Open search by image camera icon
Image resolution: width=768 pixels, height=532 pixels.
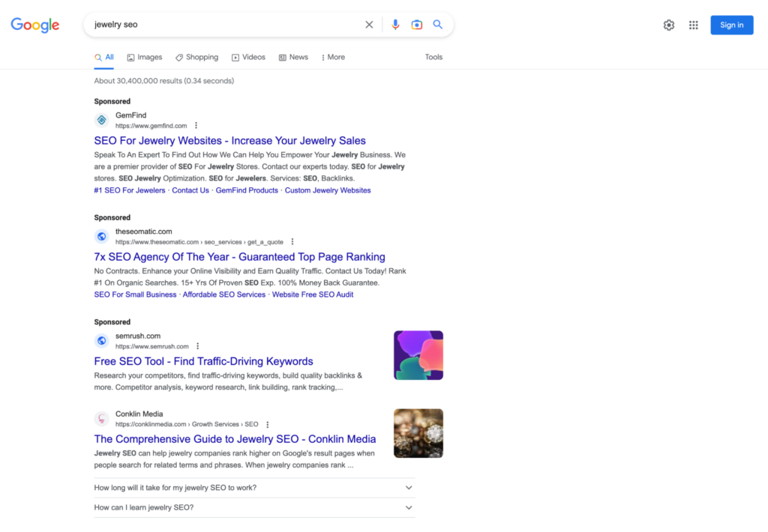click(x=417, y=25)
